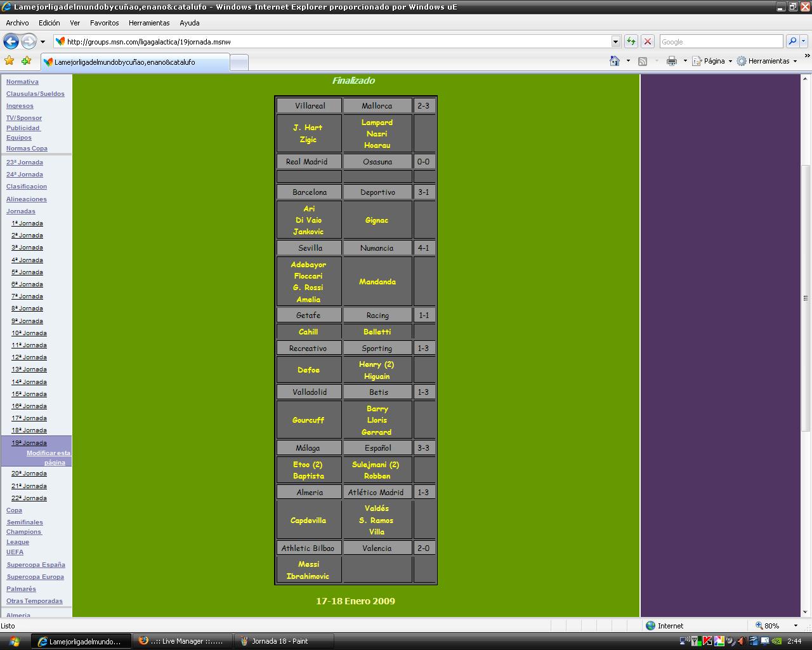Viewport: 812px width, 650px height.
Task: Click the search magnifier button
Action: pos(792,41)
